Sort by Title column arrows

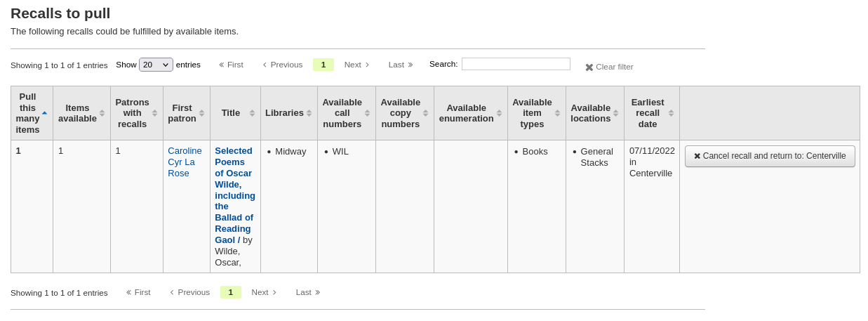(x=252, y=113)
